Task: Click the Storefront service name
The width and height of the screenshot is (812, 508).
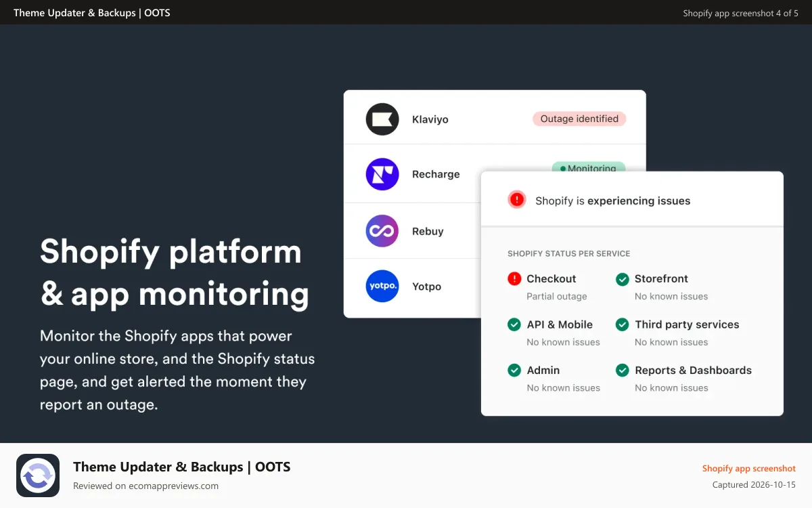Action: coord(661,278)
